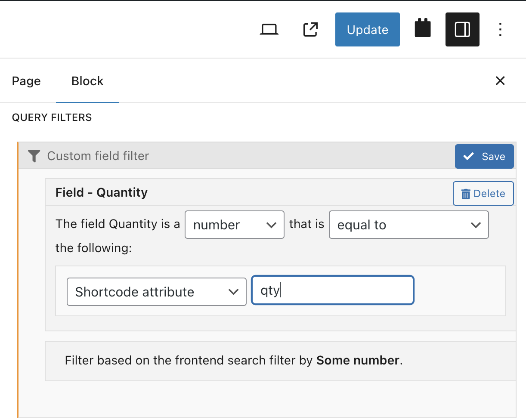Click the checkmark on Save button
This screenshot has height=420, width=526.
point(469,156)
